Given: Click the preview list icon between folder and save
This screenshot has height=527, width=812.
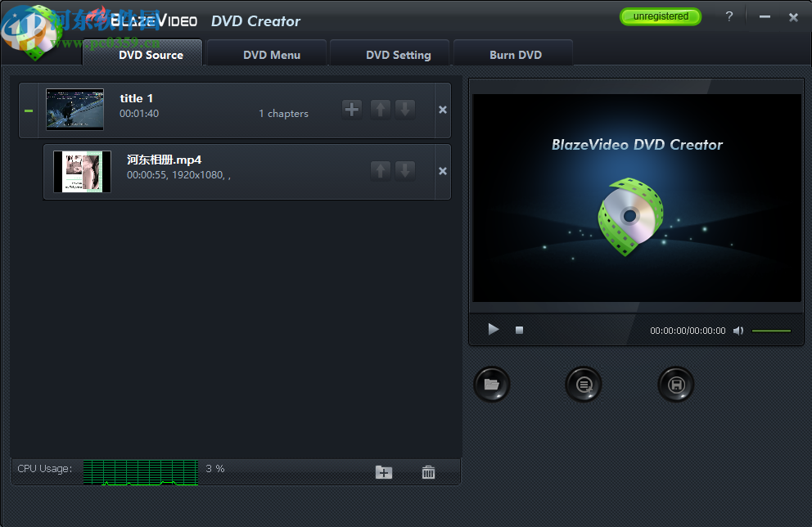Looking at the screenshot, I should tap(583, 384).
